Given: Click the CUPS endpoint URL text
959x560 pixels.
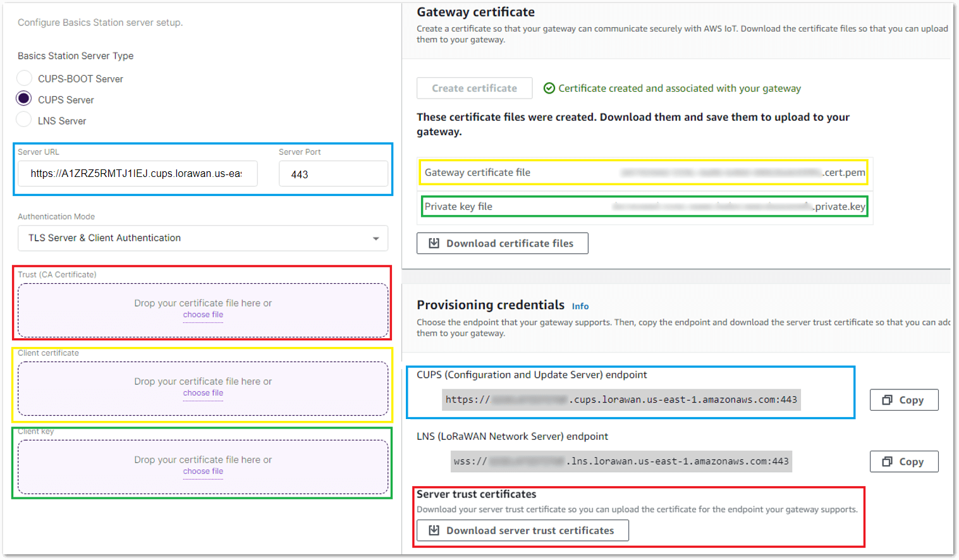Looking at the screenshot, I should (x=621, y=400).
